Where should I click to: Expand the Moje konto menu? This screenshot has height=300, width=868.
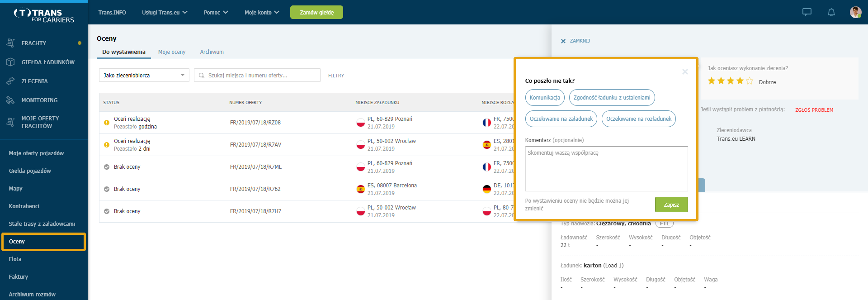pyautogui.click(x=262, y=12)
